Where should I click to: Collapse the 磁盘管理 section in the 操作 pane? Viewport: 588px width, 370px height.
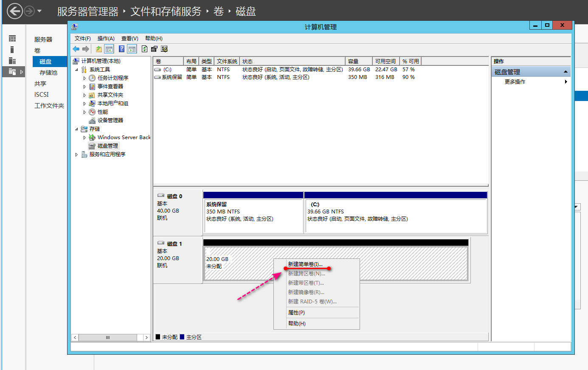tap(565, 72)
